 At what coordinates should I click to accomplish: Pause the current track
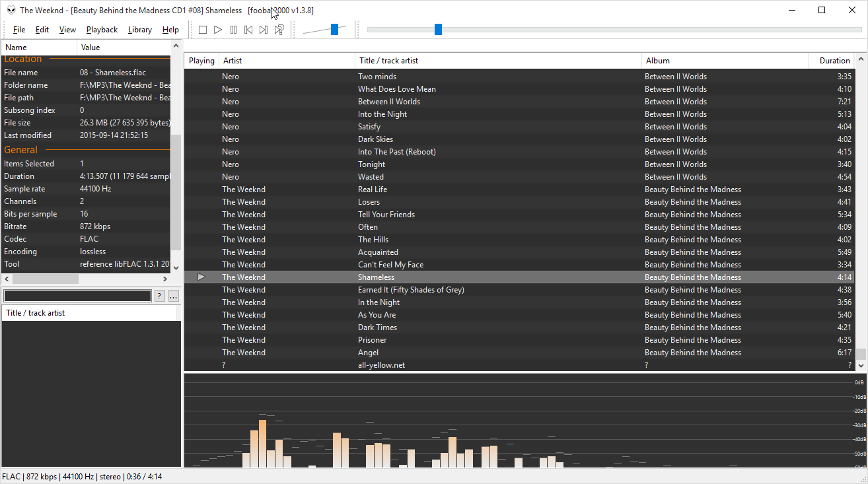click(x=233, y=30)
